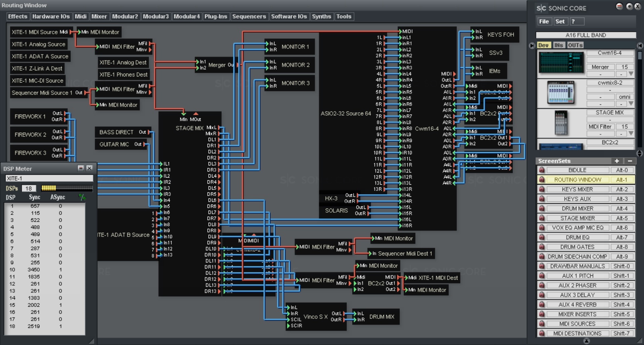Toggle the lock on DRUM GATES screenset

pyautogui.click(x=541, y=247)
